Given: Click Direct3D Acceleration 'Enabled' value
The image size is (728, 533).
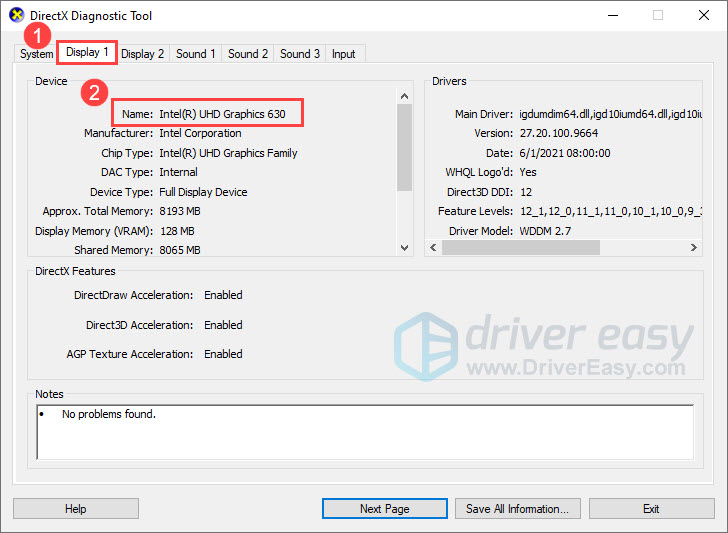Looking at the screenshot, I should 223,325.
